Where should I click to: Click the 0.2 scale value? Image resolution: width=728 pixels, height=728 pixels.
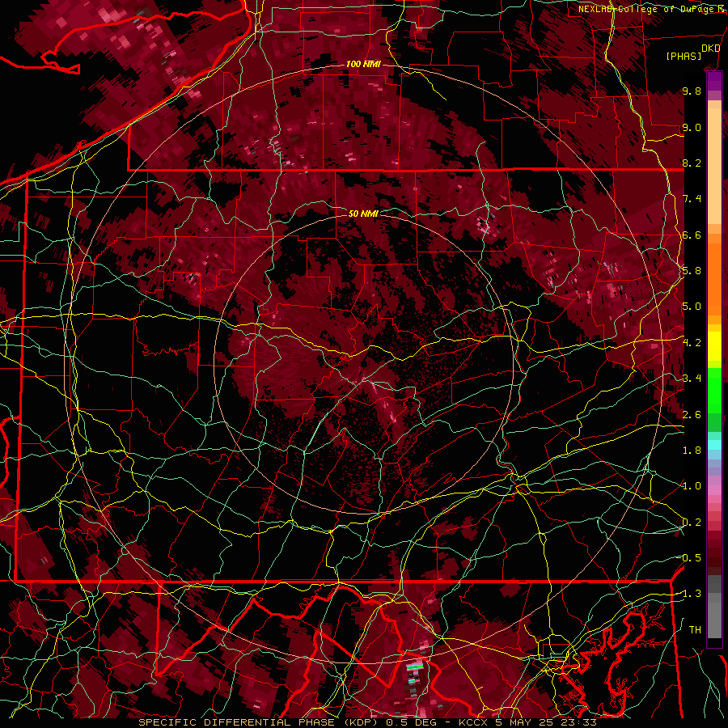[692, 523]
